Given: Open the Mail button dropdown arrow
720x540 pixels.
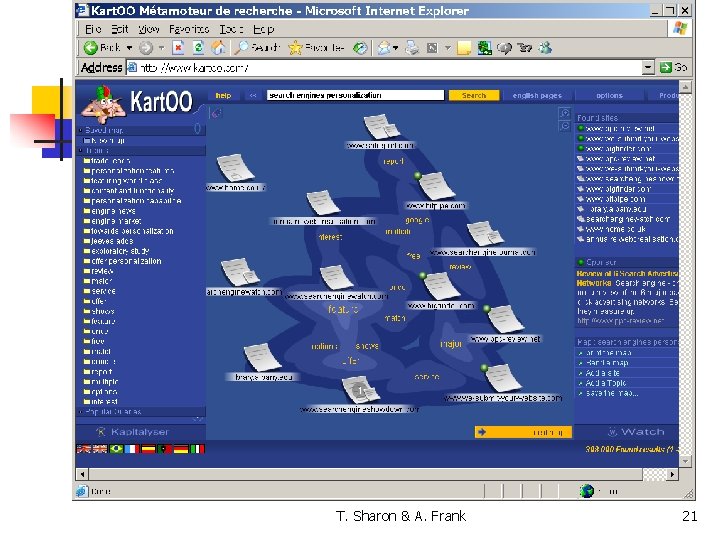Looking at the screenshot, I should pos(395,48).
